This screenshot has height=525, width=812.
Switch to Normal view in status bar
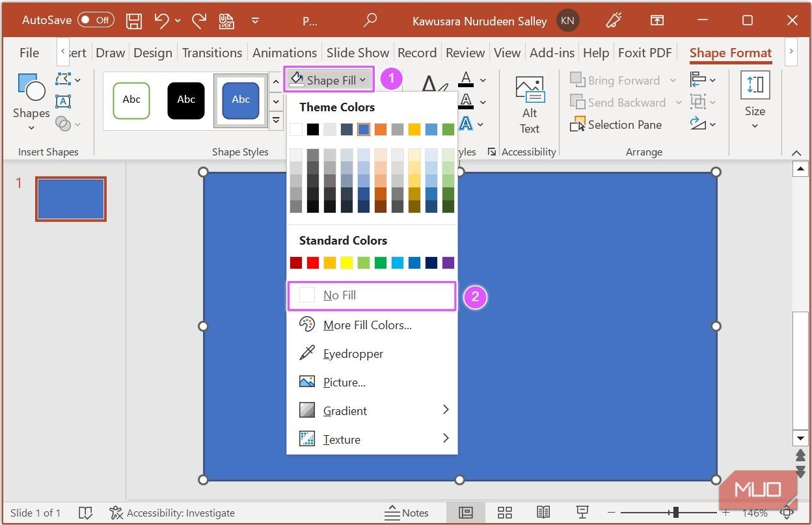[465, 513]
